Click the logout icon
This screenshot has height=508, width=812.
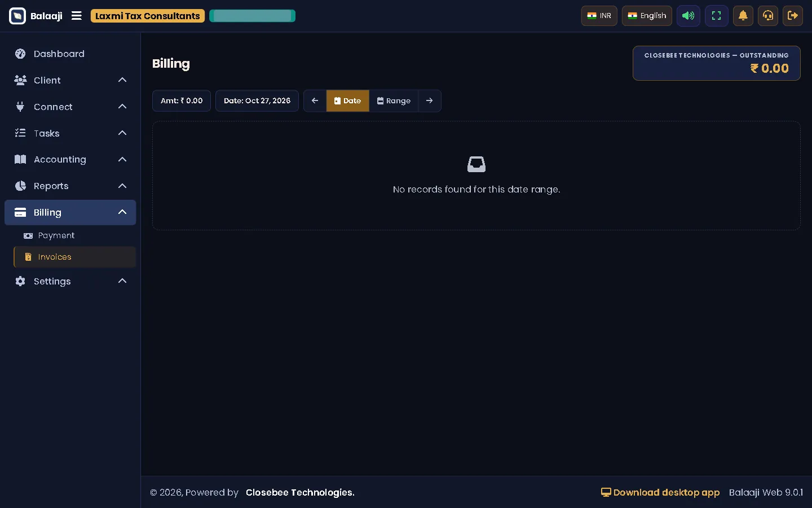793,16
